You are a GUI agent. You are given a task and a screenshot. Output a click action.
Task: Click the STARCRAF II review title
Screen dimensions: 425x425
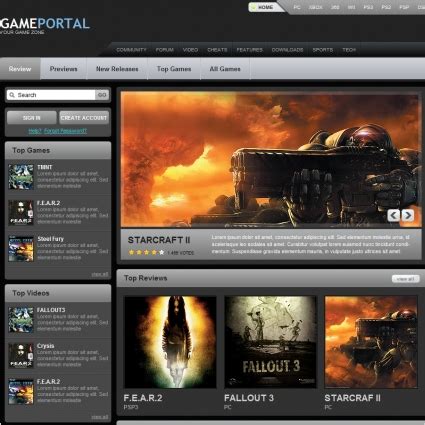click(x=352, y=398)
